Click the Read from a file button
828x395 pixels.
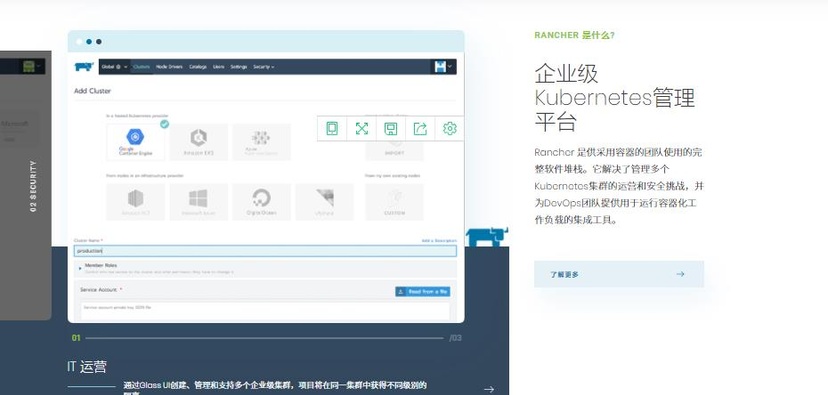pyautogui.click(x=422, y=291)
